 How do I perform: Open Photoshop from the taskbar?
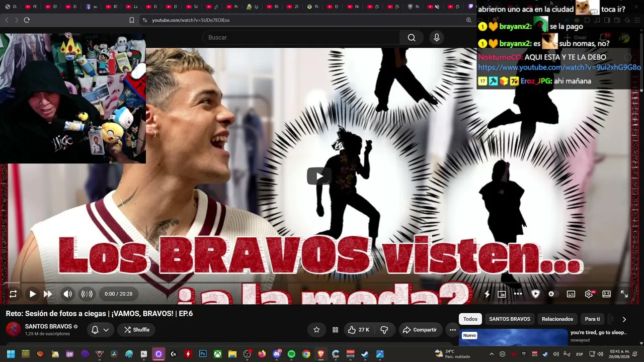[x=203, y=354]
